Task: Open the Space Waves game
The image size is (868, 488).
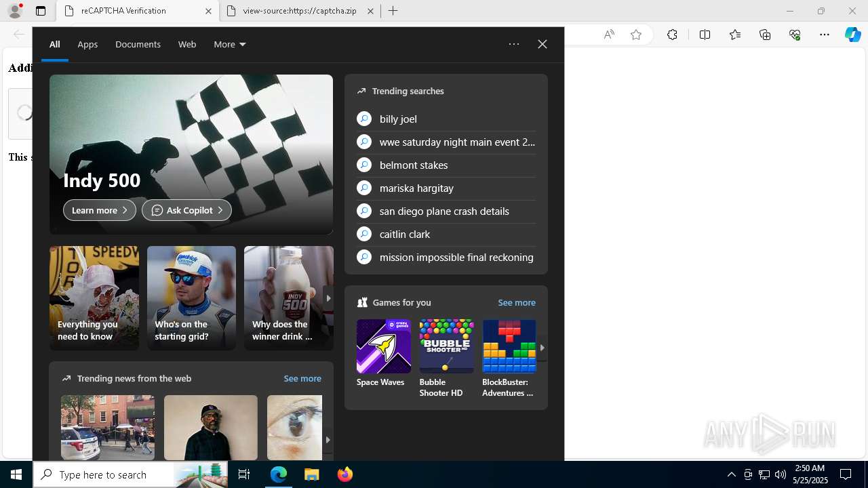Action: [384, 354]
